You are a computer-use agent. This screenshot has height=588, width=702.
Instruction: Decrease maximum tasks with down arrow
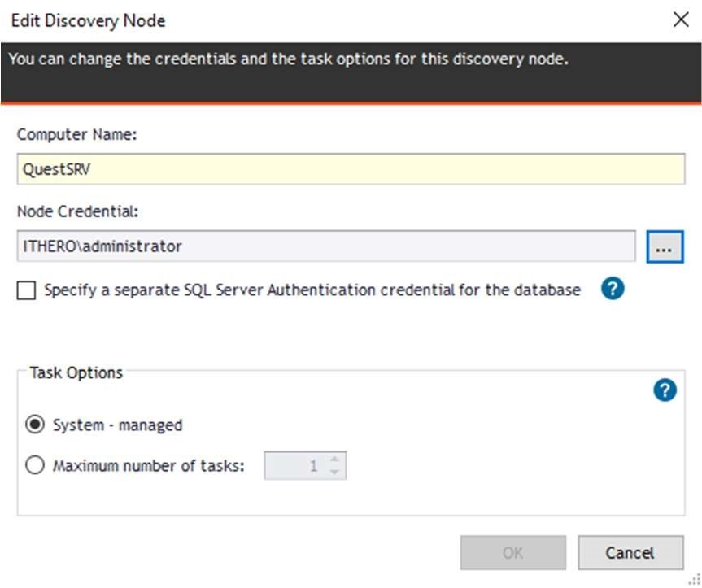[335, 473]
